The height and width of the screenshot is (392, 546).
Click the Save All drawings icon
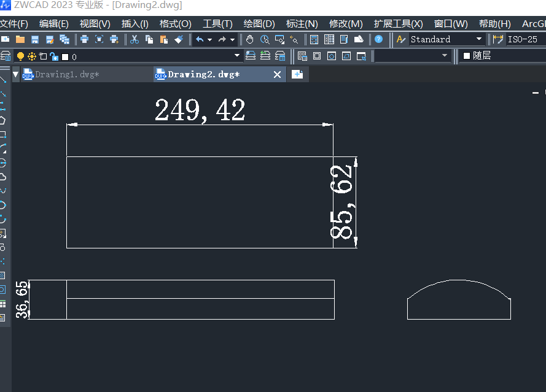[64, 39]
